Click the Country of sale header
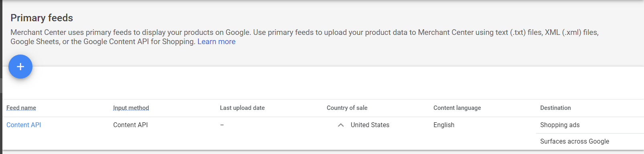The width and height of the screenshot is (644, 154). pyautogui.click(x=347, y=108)
